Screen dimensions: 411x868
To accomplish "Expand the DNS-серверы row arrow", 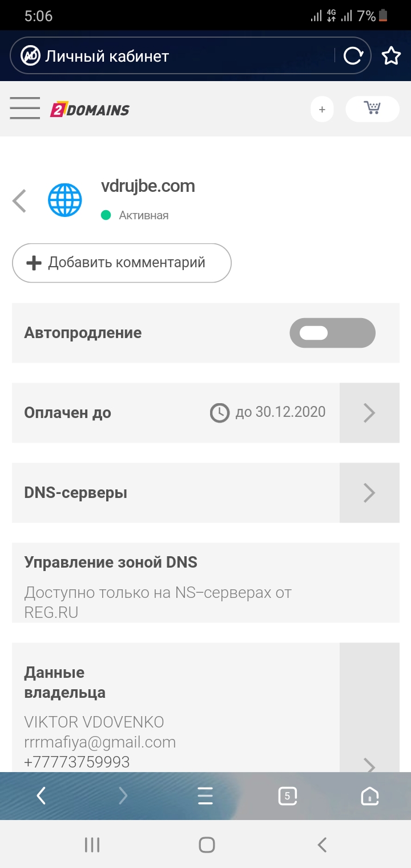I will (369, 493).
